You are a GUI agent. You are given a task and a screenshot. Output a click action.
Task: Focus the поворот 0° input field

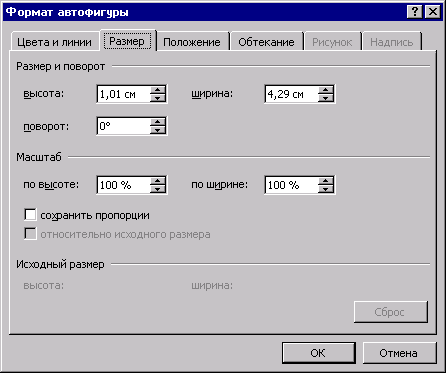(x=123, y=126)
